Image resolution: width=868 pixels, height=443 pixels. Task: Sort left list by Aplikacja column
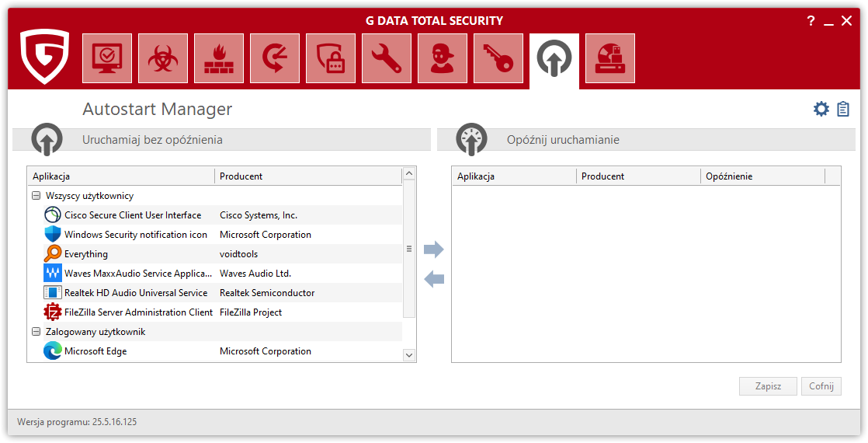click(121, 176)
